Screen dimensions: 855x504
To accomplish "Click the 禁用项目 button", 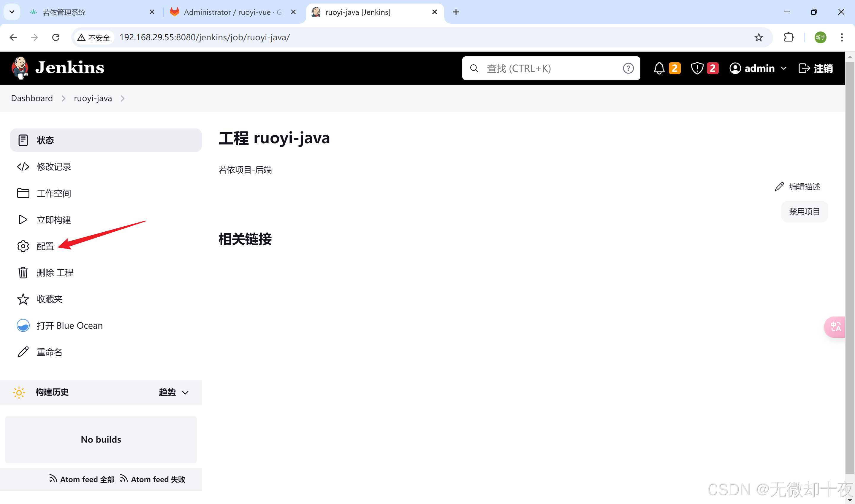I will coord(804,212).
